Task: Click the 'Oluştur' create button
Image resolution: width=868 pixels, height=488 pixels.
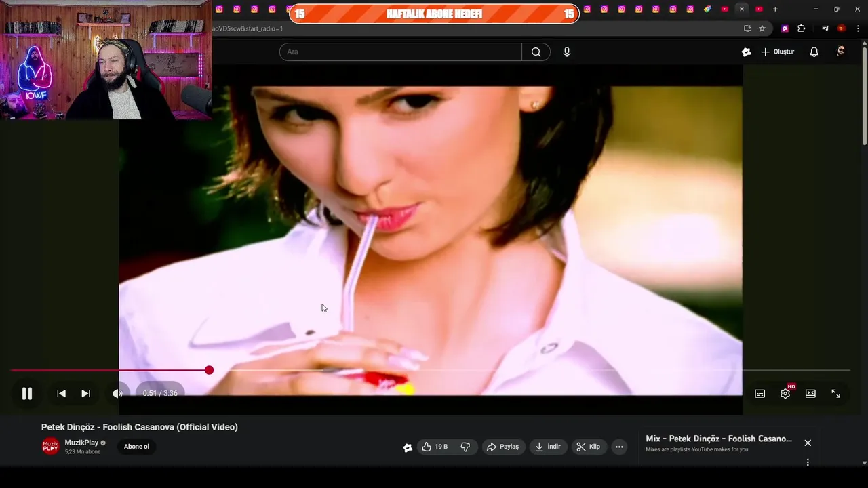Action: click(778, 52)
